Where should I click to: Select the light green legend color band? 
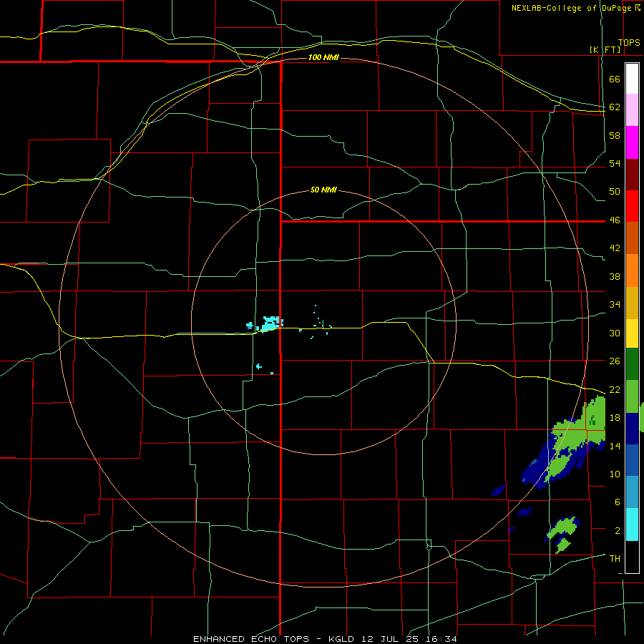tap(632, 396)
